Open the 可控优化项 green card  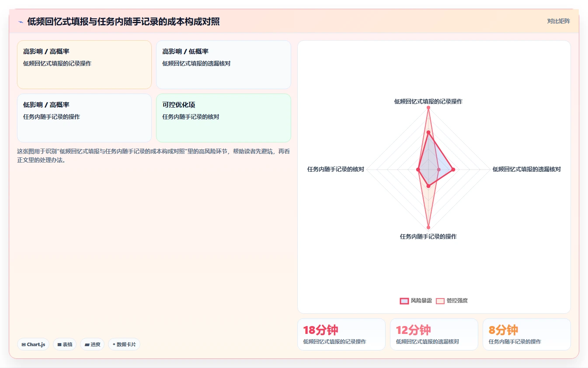223,118
